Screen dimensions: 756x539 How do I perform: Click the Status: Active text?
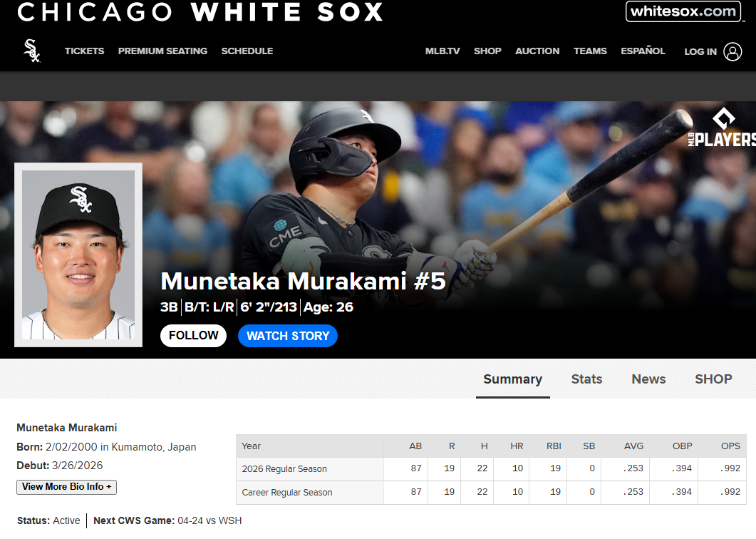click(48, 521)
